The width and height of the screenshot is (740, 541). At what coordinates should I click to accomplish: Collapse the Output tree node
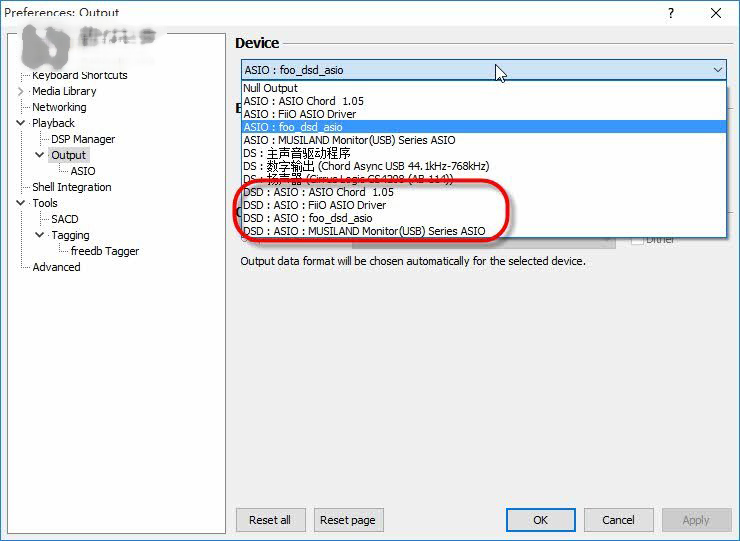pos(40,155)
